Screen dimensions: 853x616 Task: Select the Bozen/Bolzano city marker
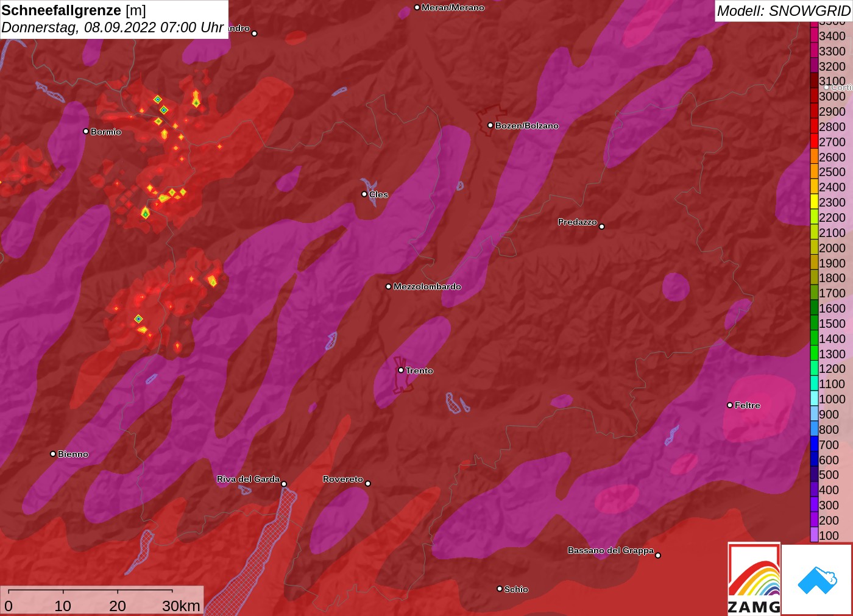pyautogui.click(x=490, y=125)
